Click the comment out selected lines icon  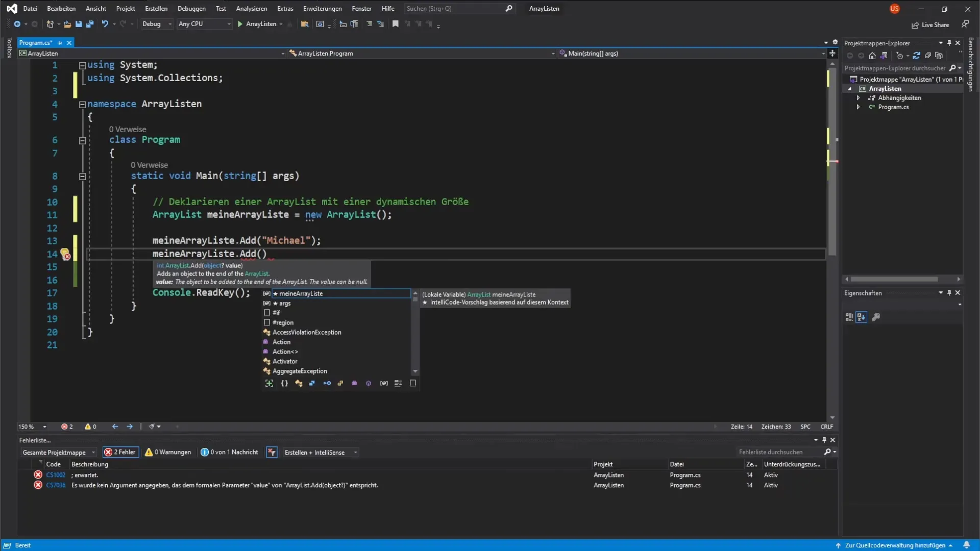coord(370,24)
